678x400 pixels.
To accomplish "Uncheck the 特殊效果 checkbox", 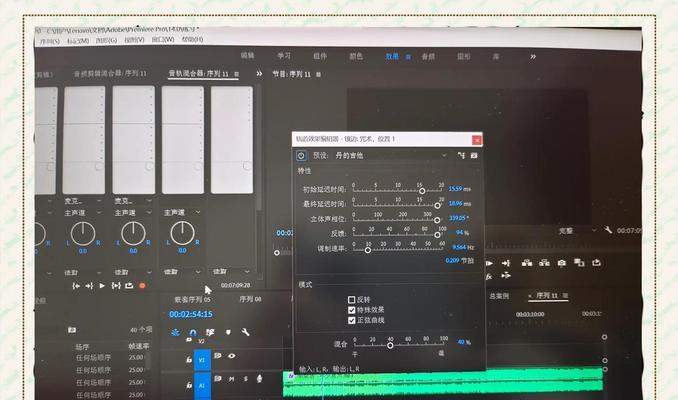I will pos(352,310).
